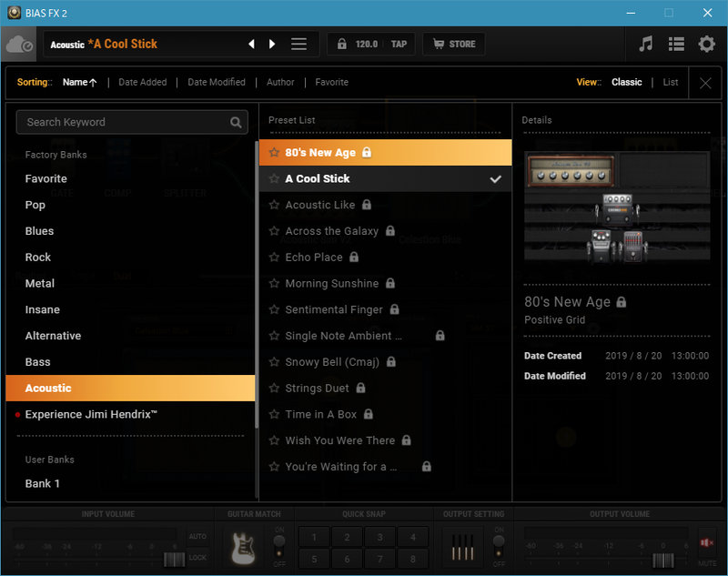Click the lock icon beside Echo Place
728x576 pixels.
click(354, 257)
